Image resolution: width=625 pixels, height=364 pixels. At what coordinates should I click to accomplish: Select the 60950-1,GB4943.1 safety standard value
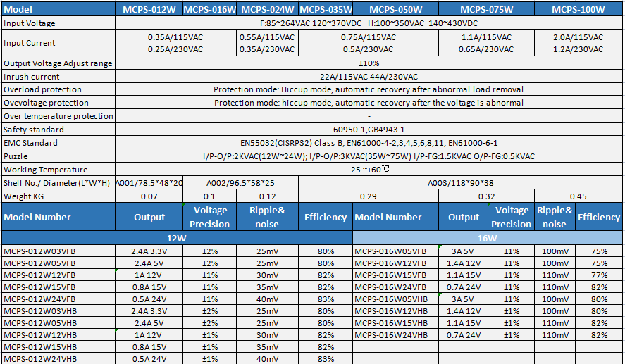(x=369, y=130)
